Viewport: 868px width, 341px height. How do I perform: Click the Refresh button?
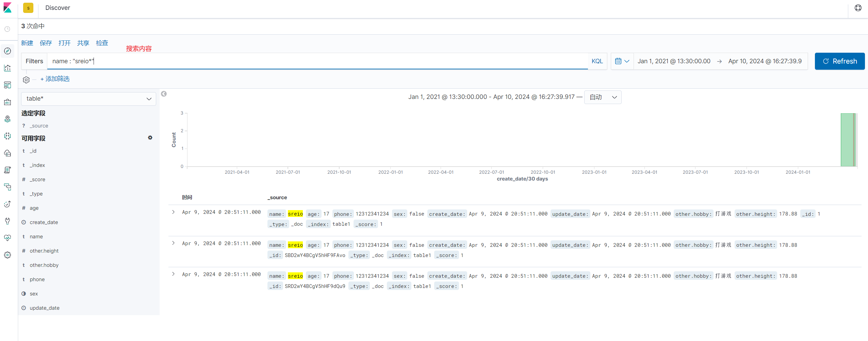coord(839,61)
